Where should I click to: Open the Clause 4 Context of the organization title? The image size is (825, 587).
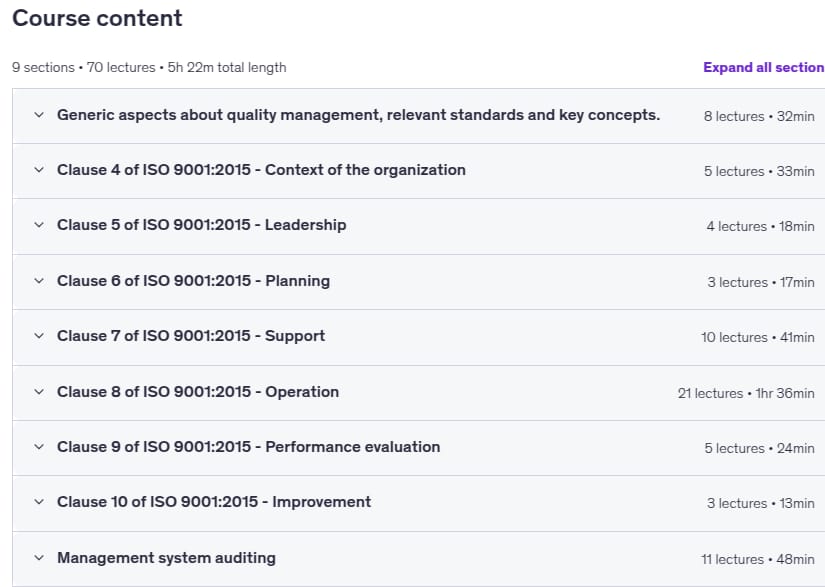tap(261, 170)
